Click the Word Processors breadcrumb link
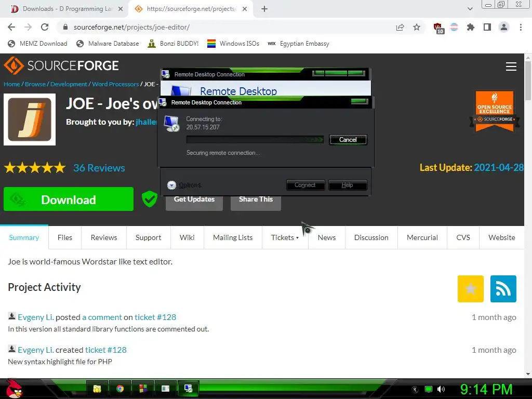This screenshot has height=399, width=532. click(115, 84)
